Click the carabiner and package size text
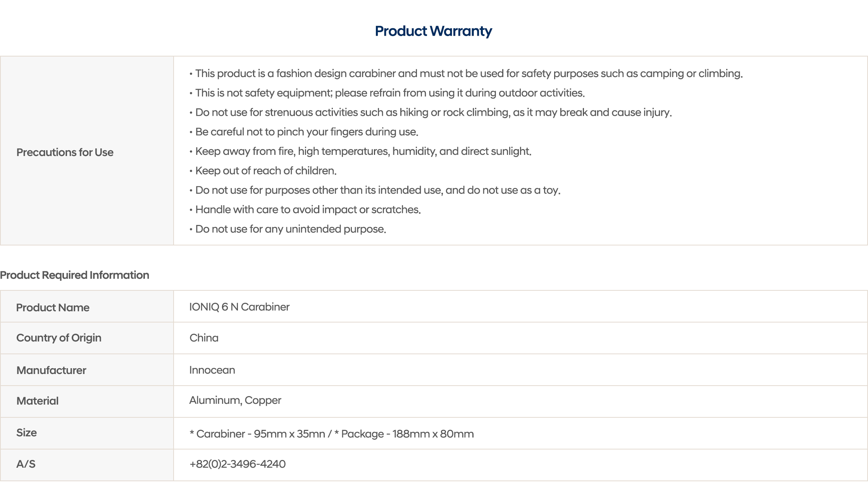 pyautogui.click(x=331, y=434)
